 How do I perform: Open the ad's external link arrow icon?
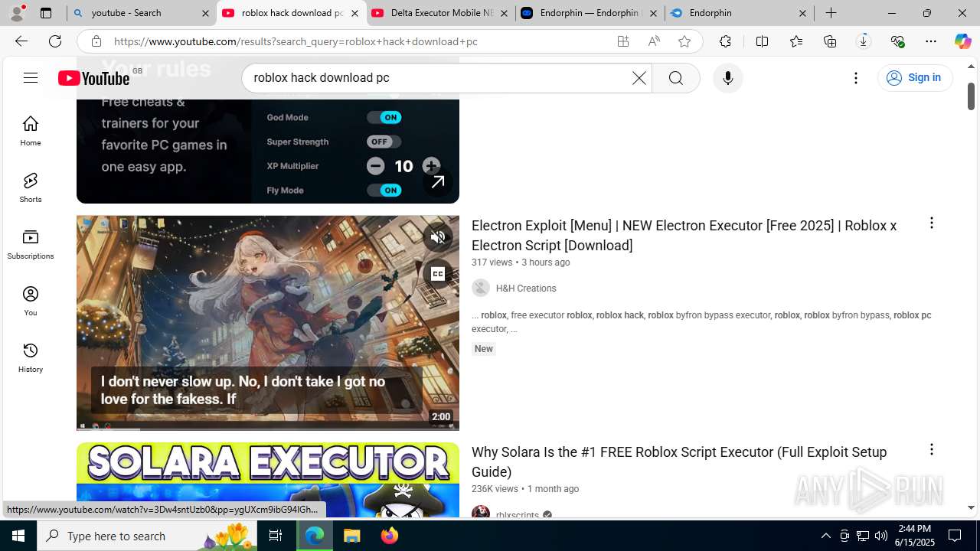point(438,182)
